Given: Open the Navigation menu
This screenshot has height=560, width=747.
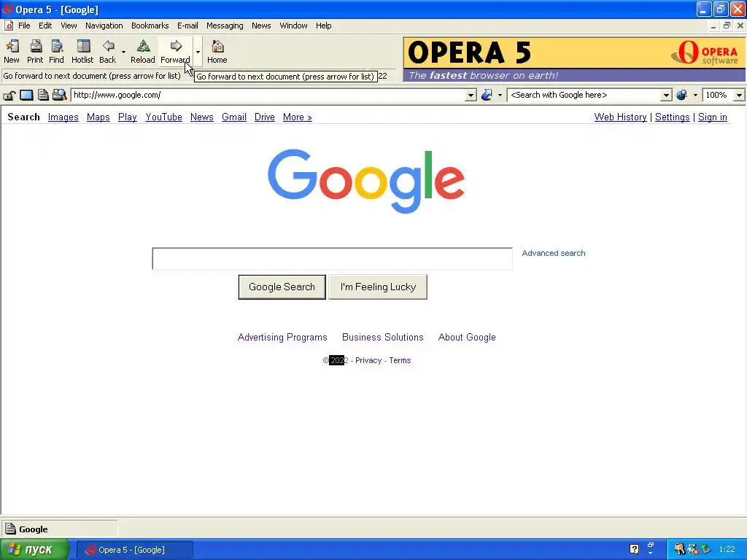Looking at the screenshot, I should pyautogui.click(x=104, y=26).
